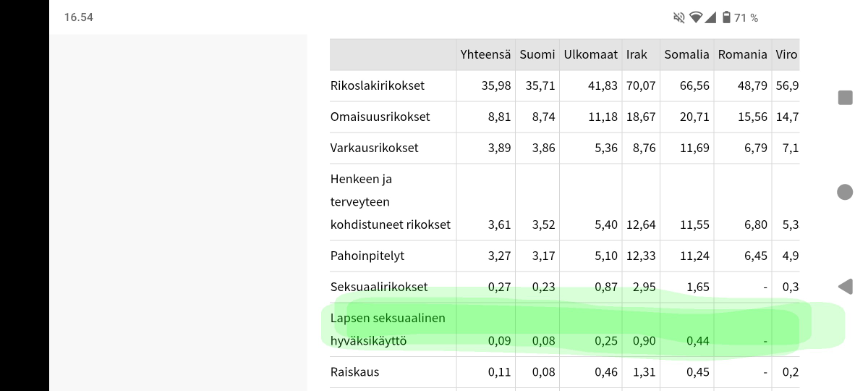Click the Raiskaus row label
The height and width of the screenshot is (391, 868).
[355, 372]
